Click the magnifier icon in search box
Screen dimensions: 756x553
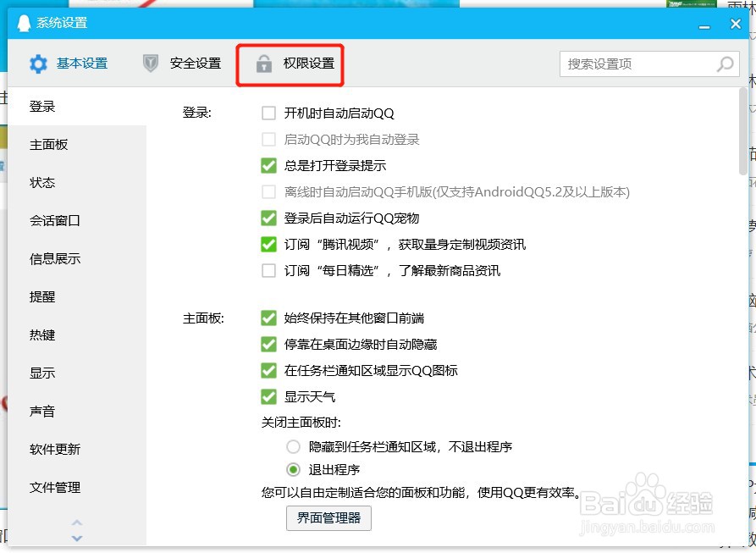pos(725,64)
